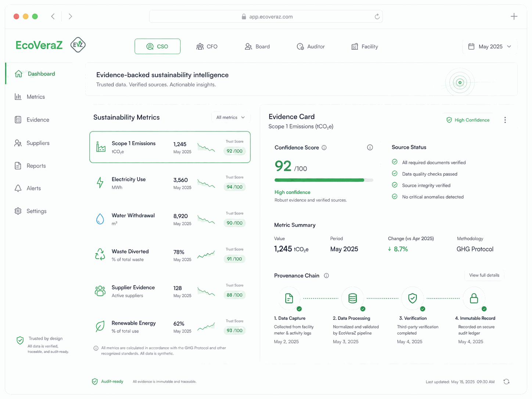The image size is (532, 399).
Task: Click the Immutable Record lock icon
Action: [x=474, y=298]
